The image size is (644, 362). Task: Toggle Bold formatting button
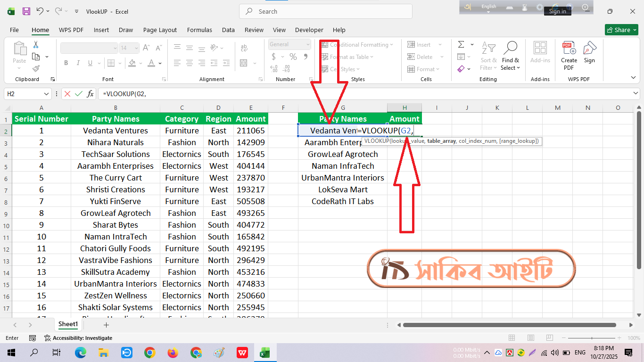click(x=66, y=63)
